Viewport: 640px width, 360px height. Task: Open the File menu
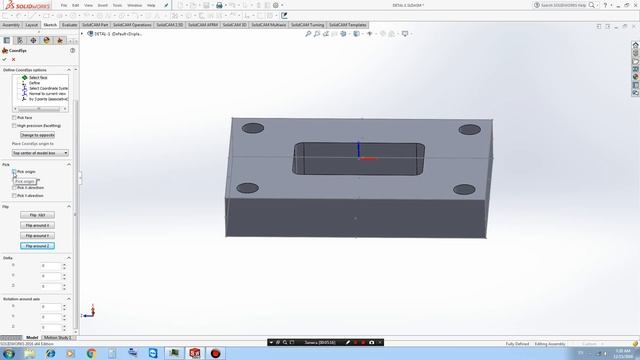tap(64, 5)
